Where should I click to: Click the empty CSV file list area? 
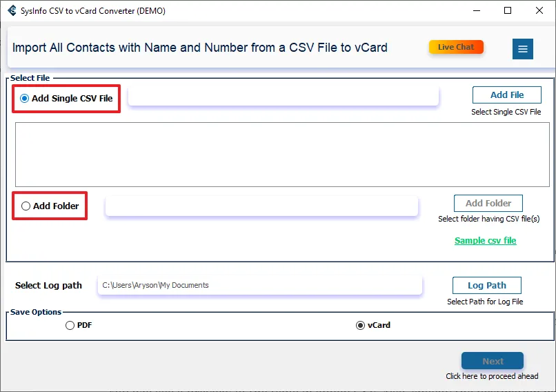[x=282, y=155]
